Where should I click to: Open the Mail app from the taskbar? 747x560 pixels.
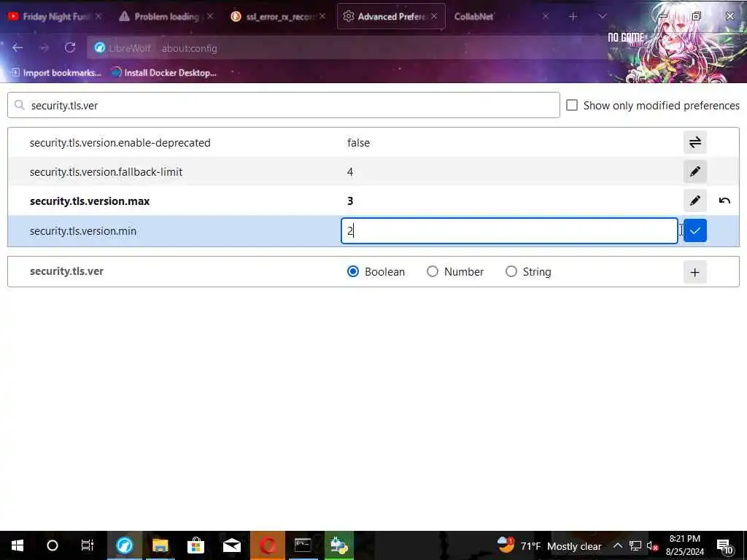pyautogui.click(x=231, y=545)
